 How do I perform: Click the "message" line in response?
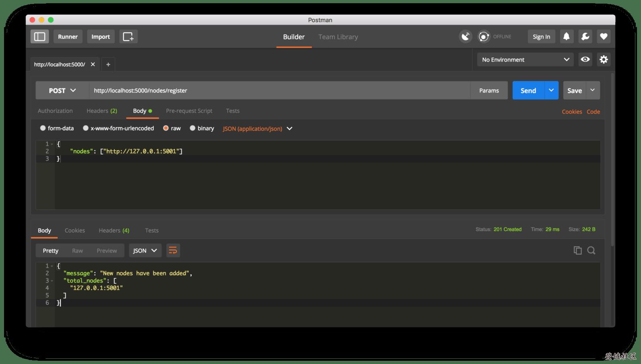(128, 273)
